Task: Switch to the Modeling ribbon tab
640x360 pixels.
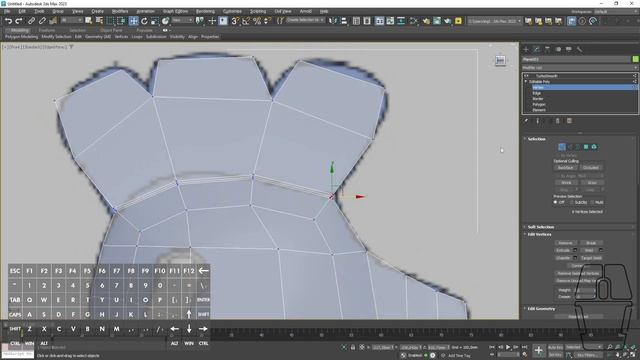Action: pos(20,30)
